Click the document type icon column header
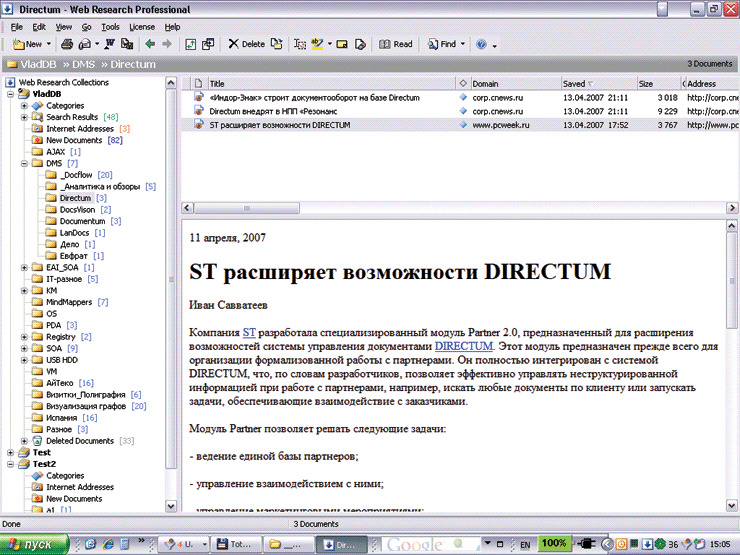The height and width of the screenshot is (555, 740). [199, 84]
